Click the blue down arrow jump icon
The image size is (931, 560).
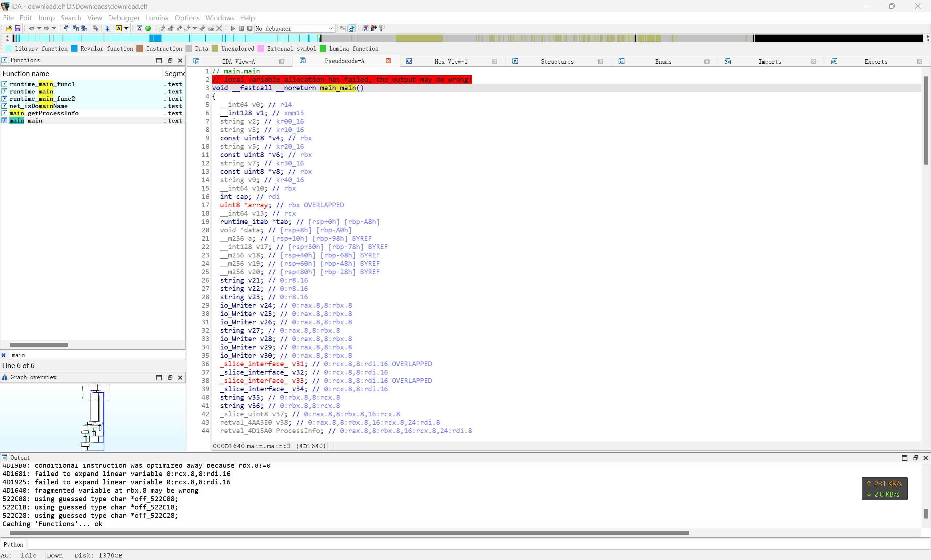pos(107,28)
